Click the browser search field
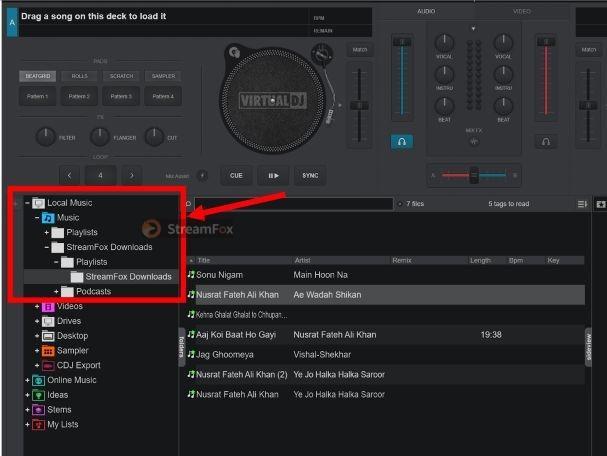This screenshot has height=456, width=607. (294, 204)
